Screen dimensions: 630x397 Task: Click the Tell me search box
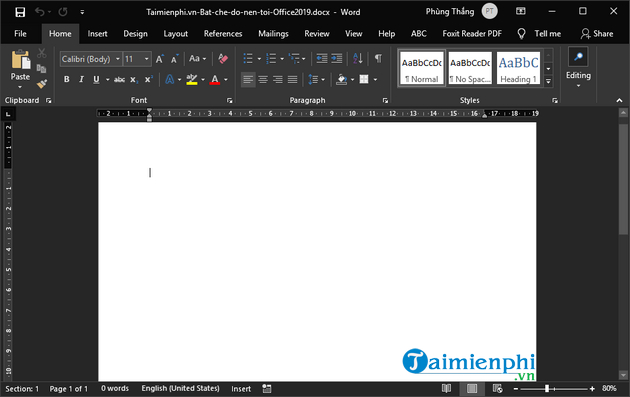point(539,34)
